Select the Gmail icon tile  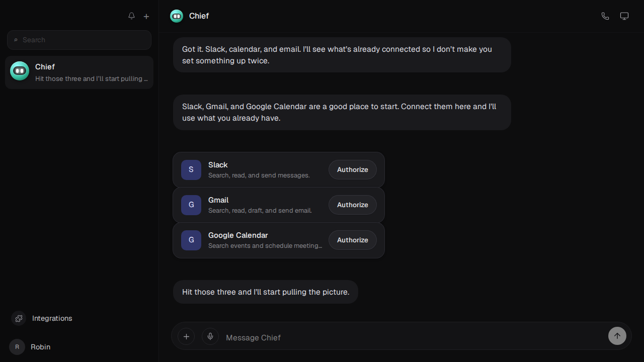[x=191, y=205]
